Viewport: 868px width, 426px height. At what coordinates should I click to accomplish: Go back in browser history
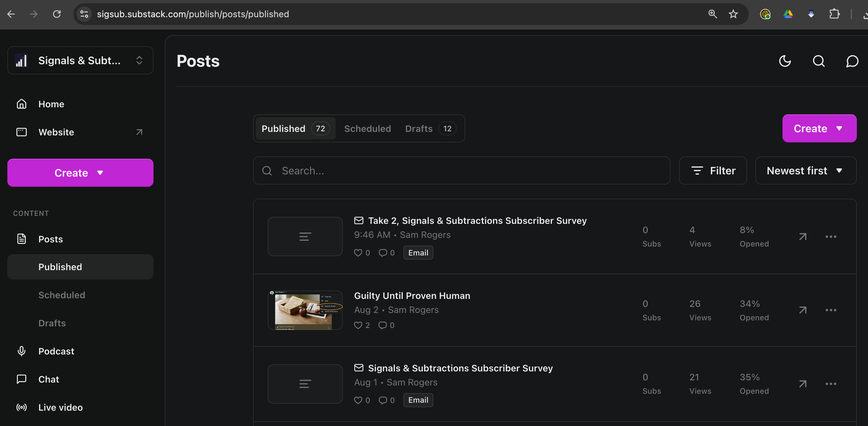click(11, 14)
